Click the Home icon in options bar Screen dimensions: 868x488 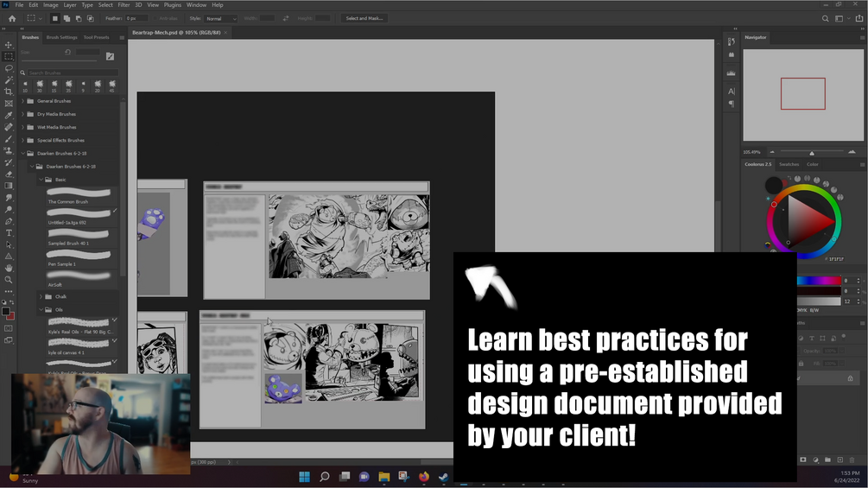click(12, 18)
